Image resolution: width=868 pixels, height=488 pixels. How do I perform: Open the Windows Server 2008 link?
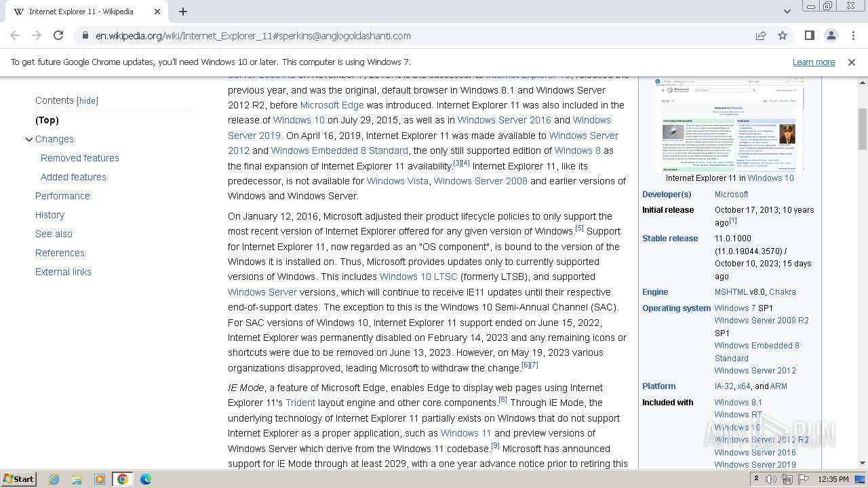(481, 181)
